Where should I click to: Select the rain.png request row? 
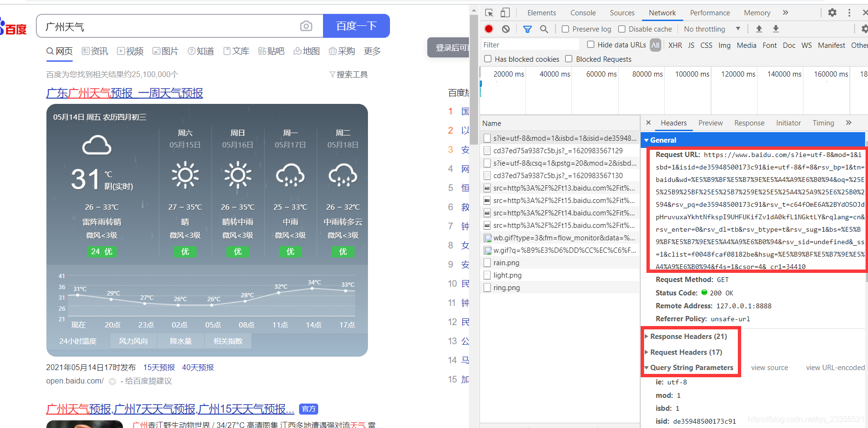(x=560, y=263)
